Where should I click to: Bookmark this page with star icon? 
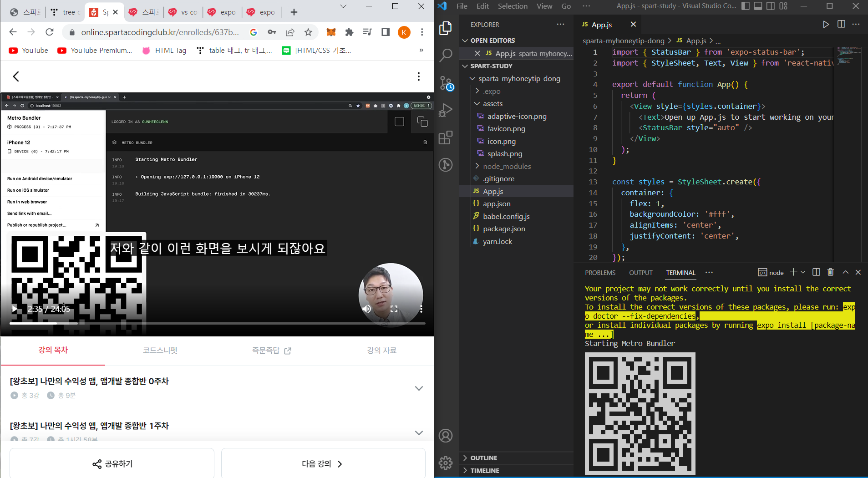click(308, 32)
